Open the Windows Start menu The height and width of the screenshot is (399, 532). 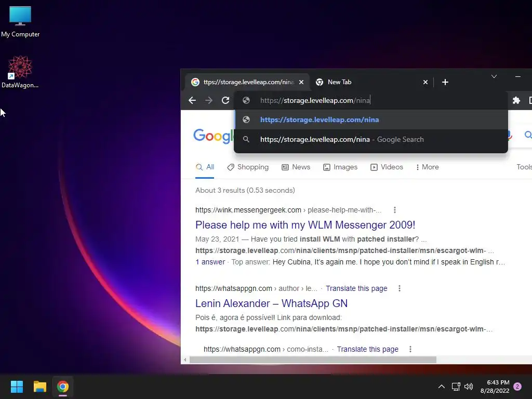[x=17, y=387]
